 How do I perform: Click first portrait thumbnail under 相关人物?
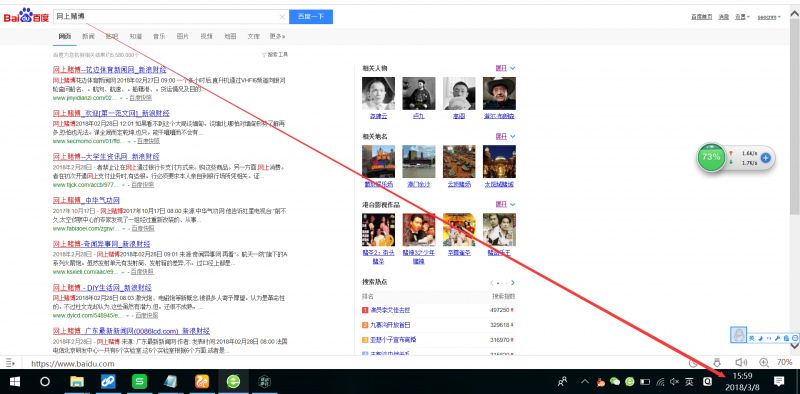coord(378,93)
